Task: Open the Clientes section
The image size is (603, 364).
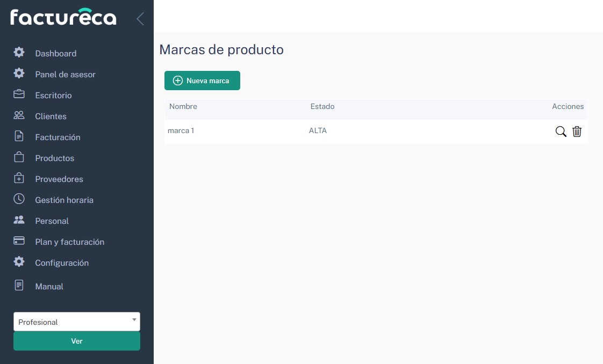Action: [51, 116]
